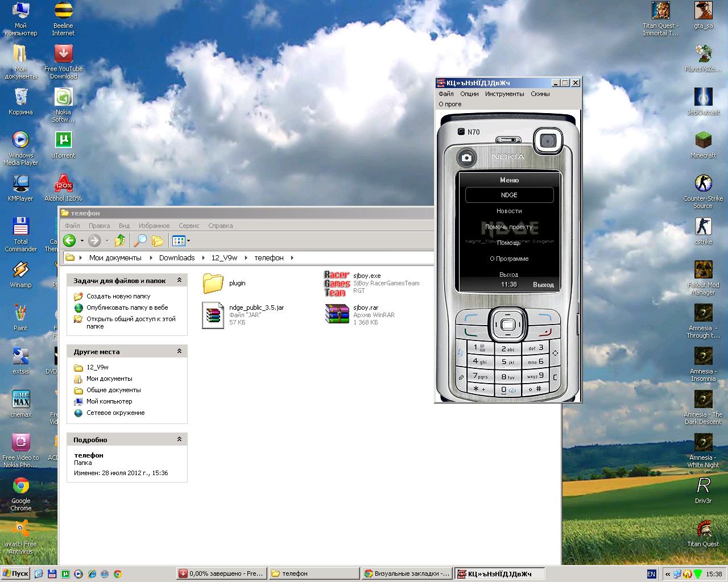Click Создать новую папку link
728x582 pixels.
(118, 296)
